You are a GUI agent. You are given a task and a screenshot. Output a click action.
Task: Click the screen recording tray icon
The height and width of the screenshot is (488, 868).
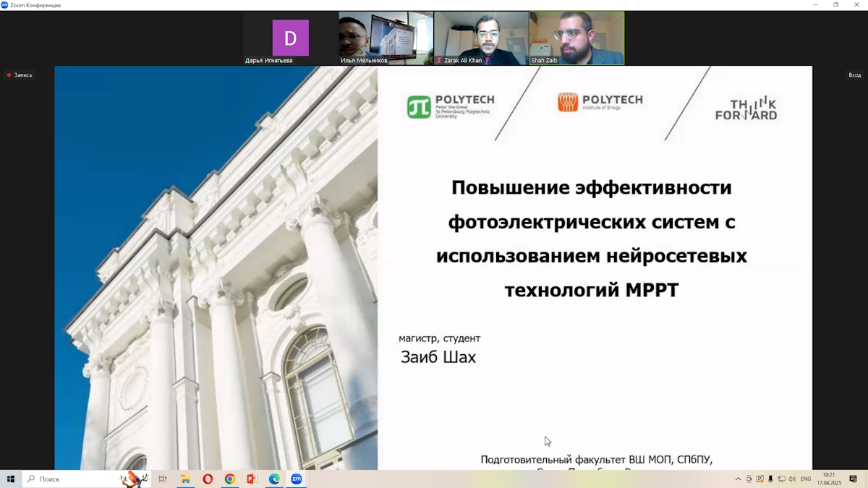[760, 479]
